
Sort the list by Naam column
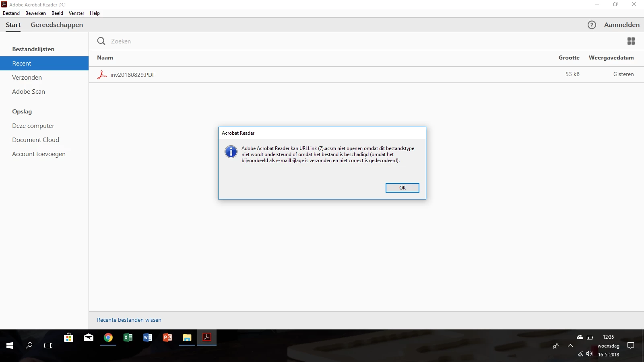coord(105,58)
